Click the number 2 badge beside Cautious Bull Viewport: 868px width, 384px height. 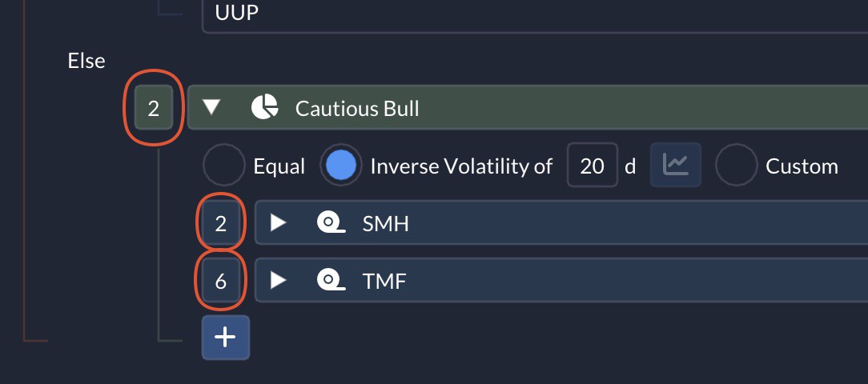pyautogui.click(x=153, y=108)
